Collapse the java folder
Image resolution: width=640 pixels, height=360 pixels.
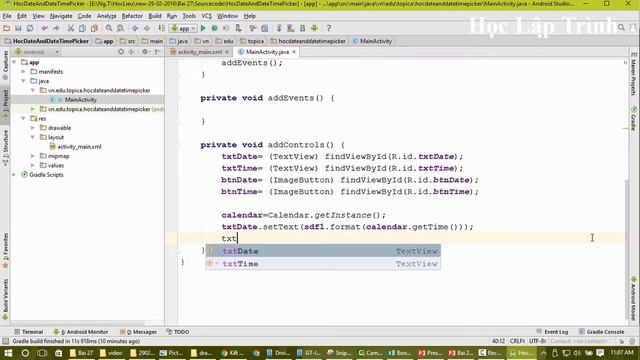pyautogui.click(x=24, y=81)
